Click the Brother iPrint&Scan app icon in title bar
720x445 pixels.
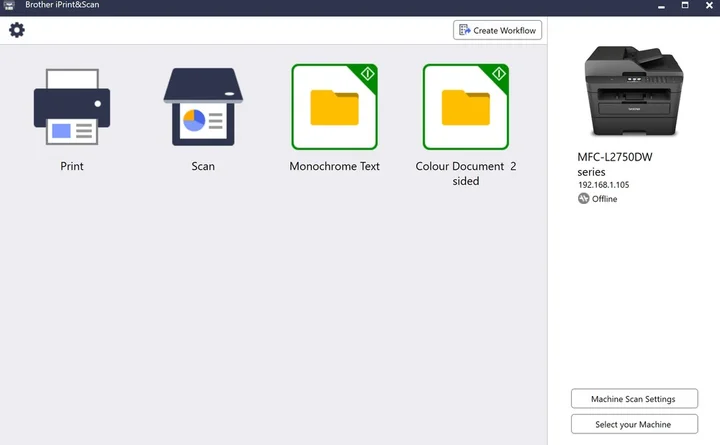[9, 5]
